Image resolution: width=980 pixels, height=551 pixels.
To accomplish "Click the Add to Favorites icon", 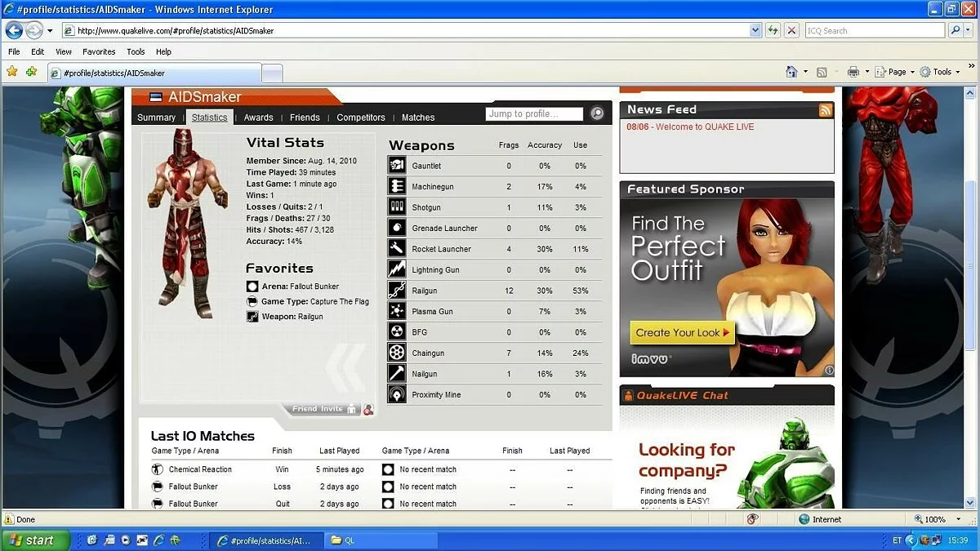I will [x=32, y=72].
